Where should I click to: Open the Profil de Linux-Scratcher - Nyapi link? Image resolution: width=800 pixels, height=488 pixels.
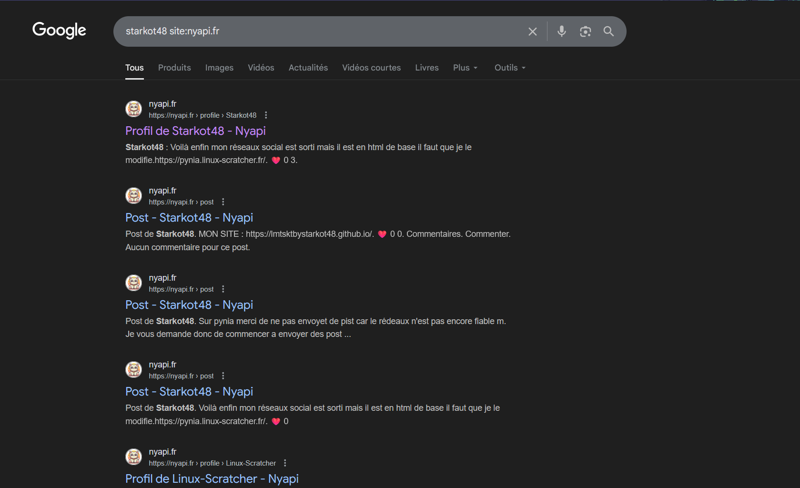211,479
